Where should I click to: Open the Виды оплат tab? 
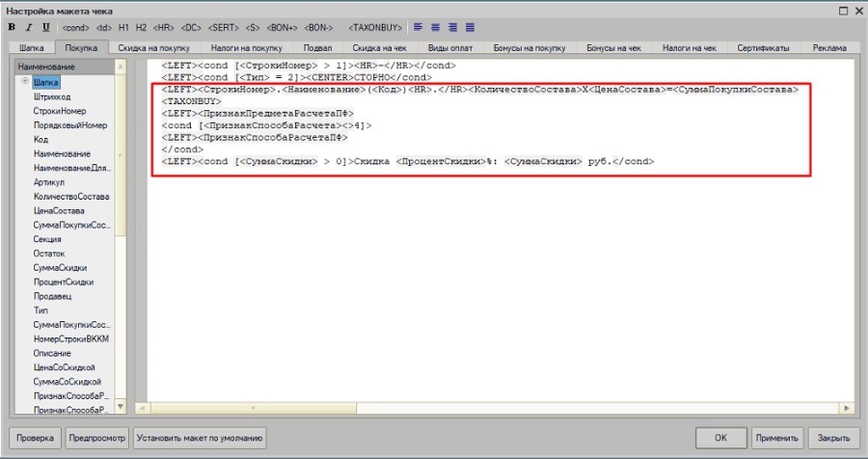pyautogui.click(x=450, y=48)
